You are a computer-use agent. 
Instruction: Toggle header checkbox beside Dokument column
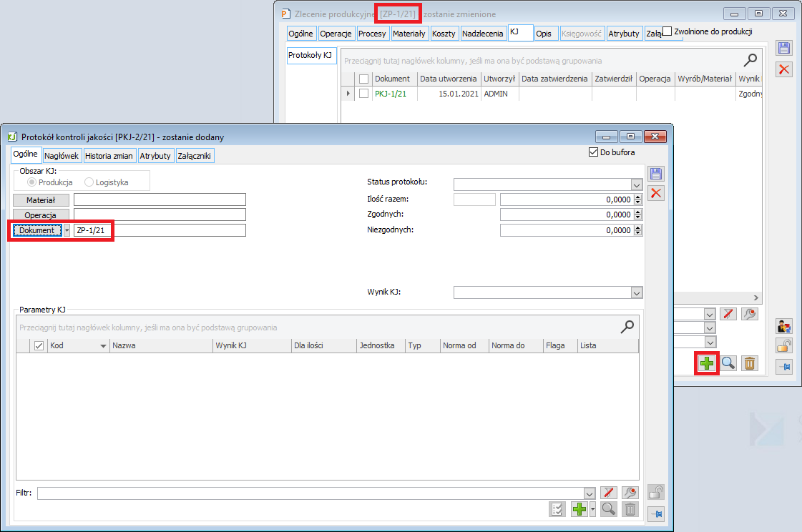[363, 79]
